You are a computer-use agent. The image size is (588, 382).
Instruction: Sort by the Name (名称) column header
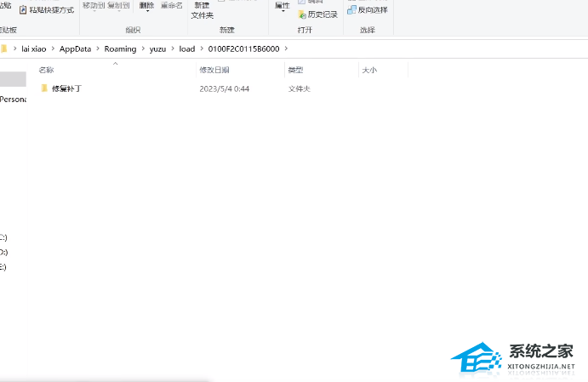tap(46, 70)
